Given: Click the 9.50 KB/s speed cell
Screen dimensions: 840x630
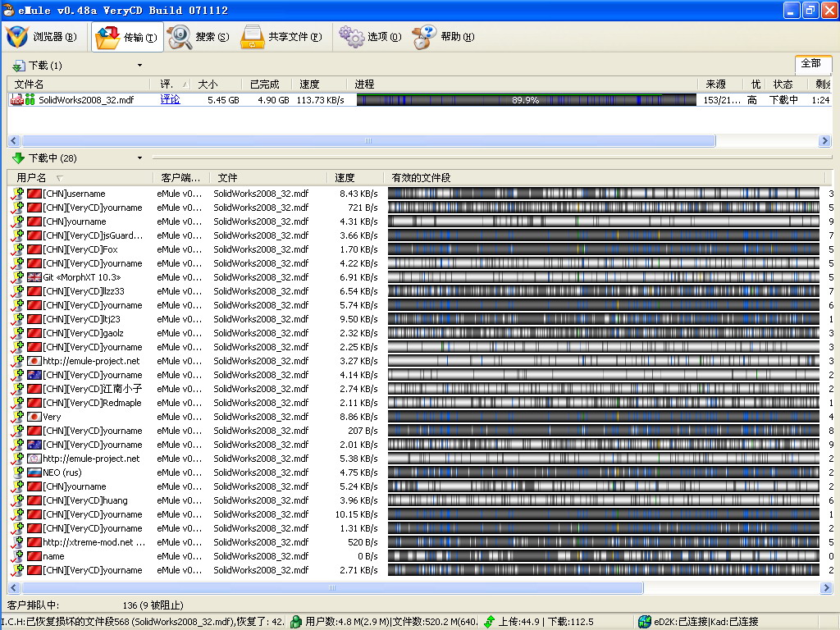Looking at the screenshot, I should click(x=358, y=319).
